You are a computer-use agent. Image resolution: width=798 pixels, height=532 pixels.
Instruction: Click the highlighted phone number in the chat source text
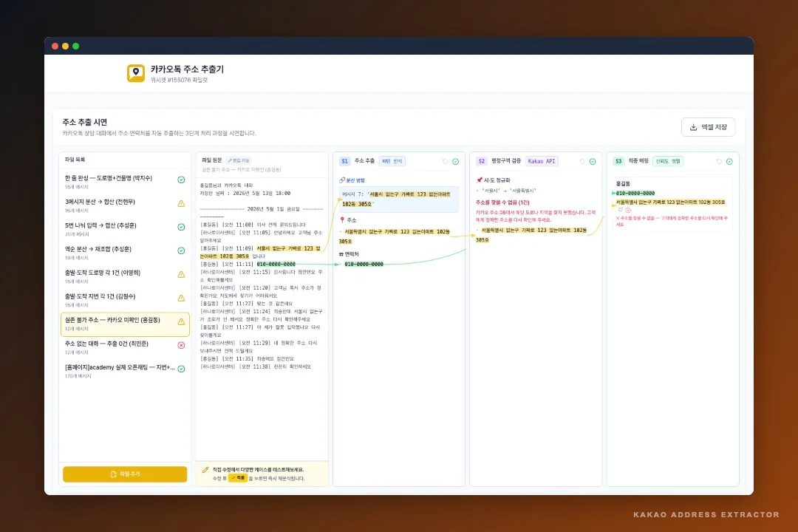click(276, 265)
